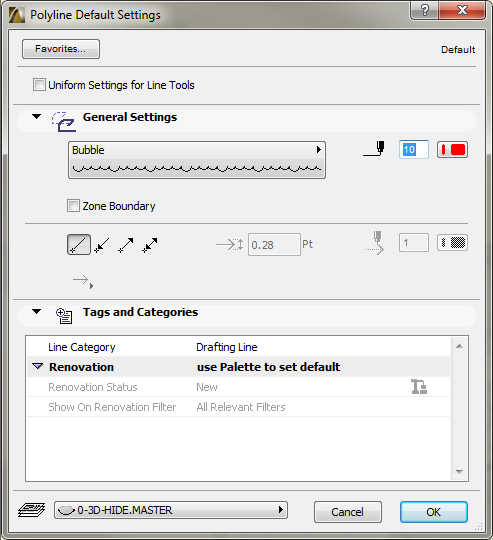The width and height of the screenshot is (493, 540).
Task: Collapse the General Settings panel
Action: click(36, 116)
